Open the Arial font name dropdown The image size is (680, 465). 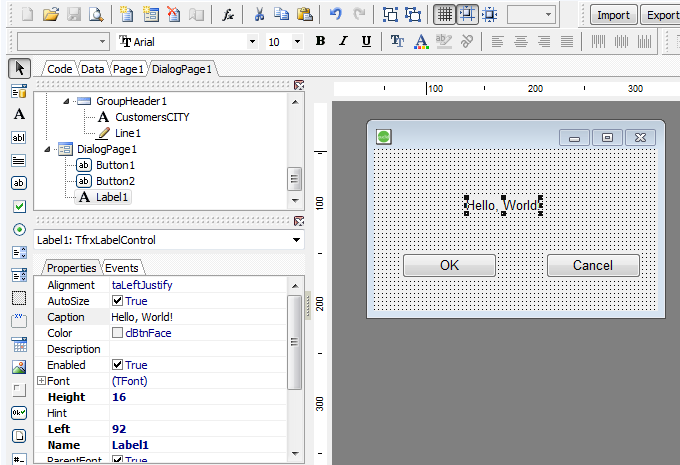pos(252,41)
